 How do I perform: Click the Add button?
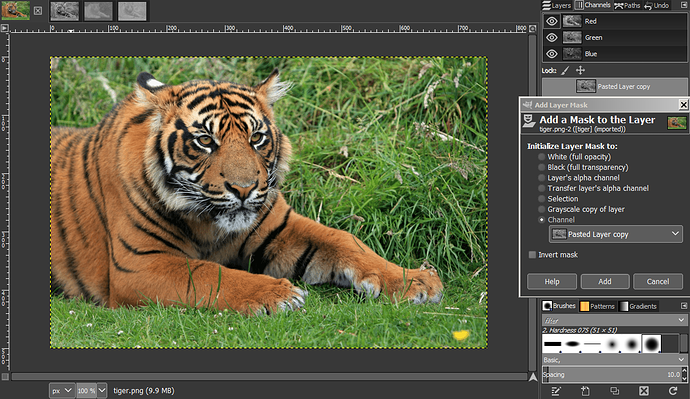pos(605,282)
